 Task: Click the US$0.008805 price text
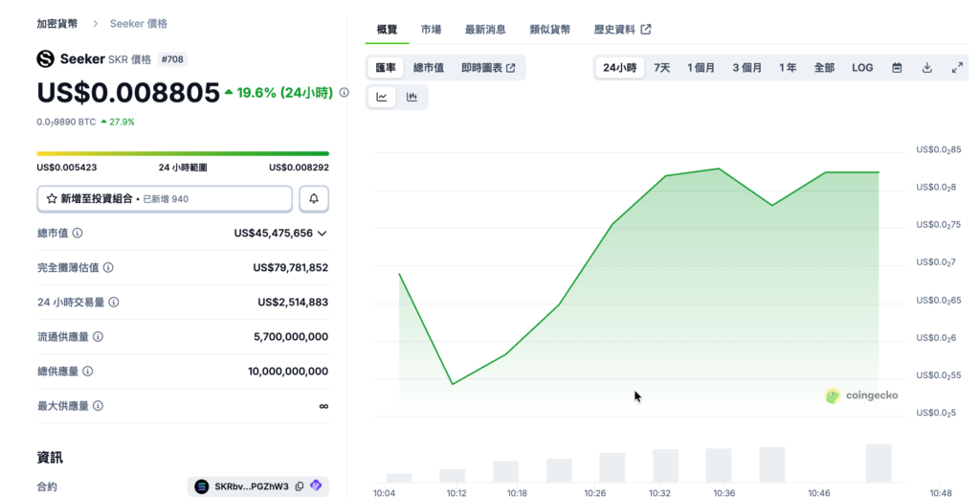click(x=129, y=93)
